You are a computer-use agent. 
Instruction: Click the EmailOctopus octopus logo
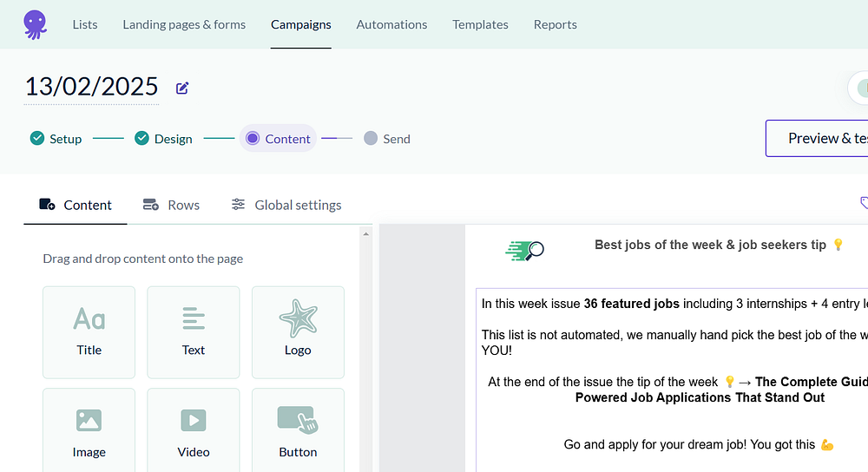[36, 24]
